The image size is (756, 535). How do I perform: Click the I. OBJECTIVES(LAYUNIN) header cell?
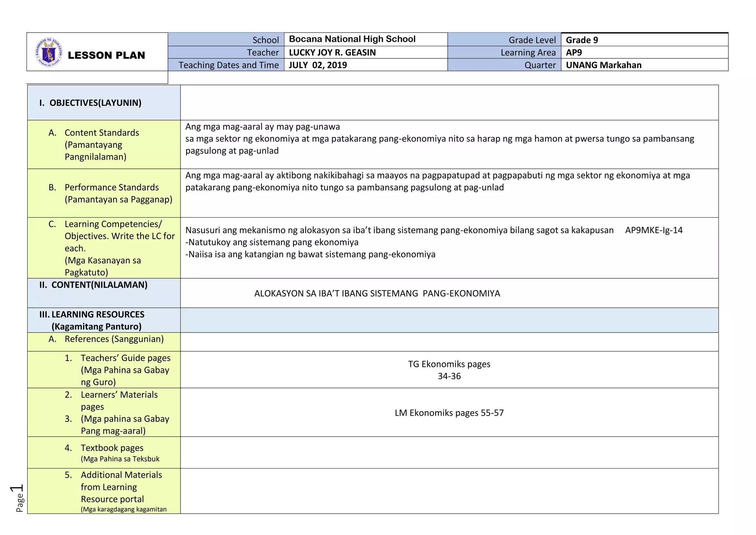point(90,103)
